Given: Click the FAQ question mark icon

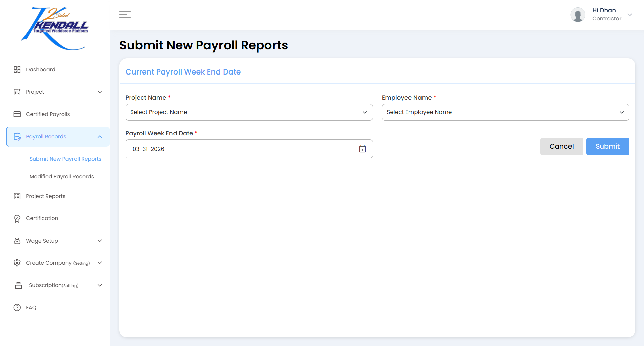Looking at the screenshot, I should click(17, 307).
